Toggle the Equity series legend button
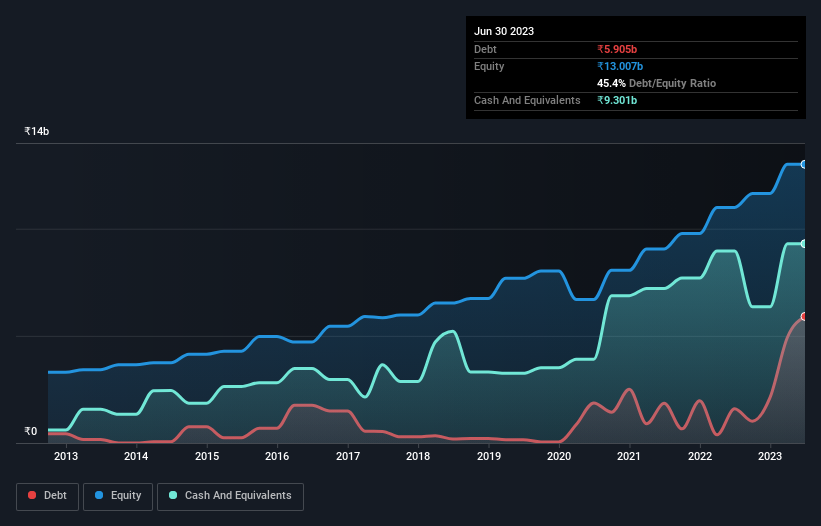The height and width of the screenshot is (526, 821). coord(118,496)
